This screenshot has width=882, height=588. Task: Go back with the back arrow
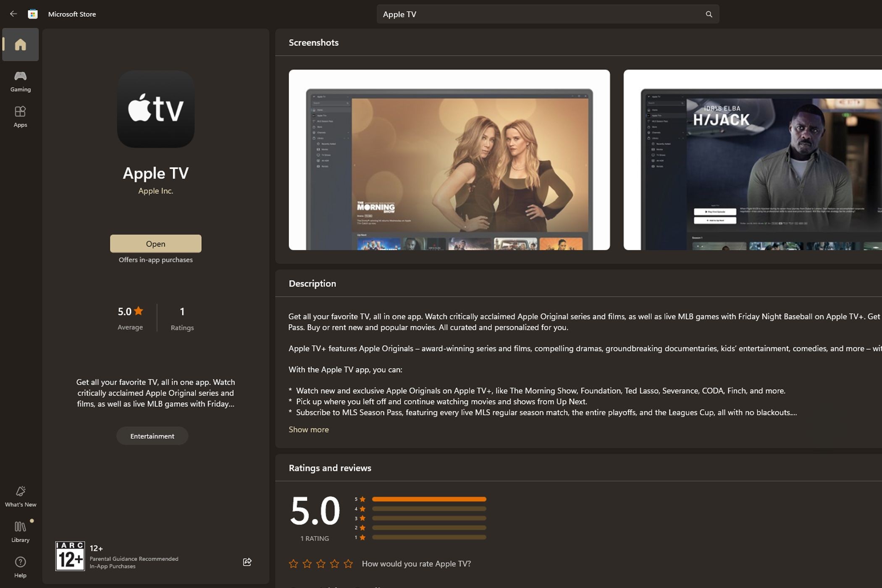pos(13,14)
